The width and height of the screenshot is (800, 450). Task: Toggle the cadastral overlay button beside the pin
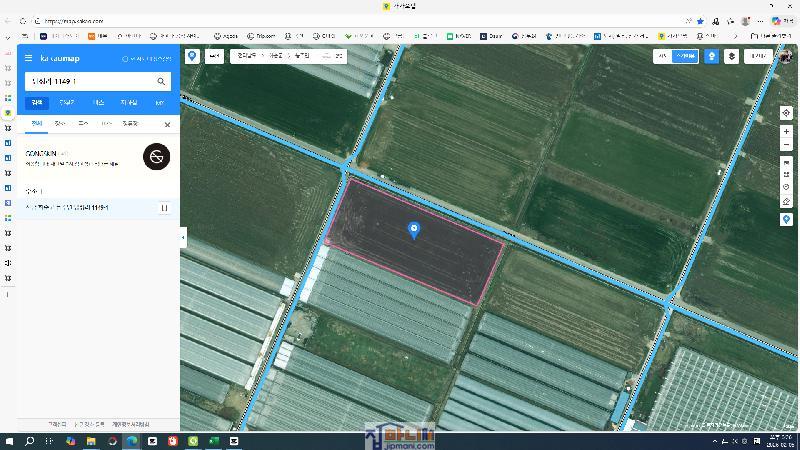pos(214,57)
